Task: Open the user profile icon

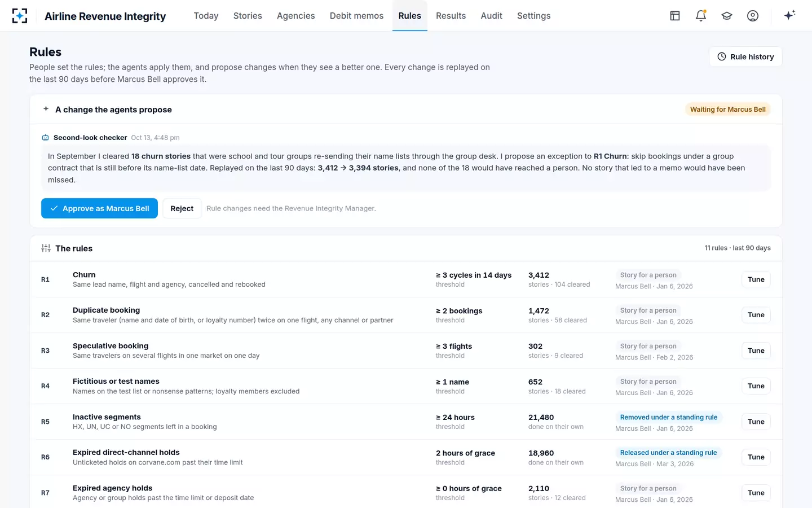Action: click(753, 16)
